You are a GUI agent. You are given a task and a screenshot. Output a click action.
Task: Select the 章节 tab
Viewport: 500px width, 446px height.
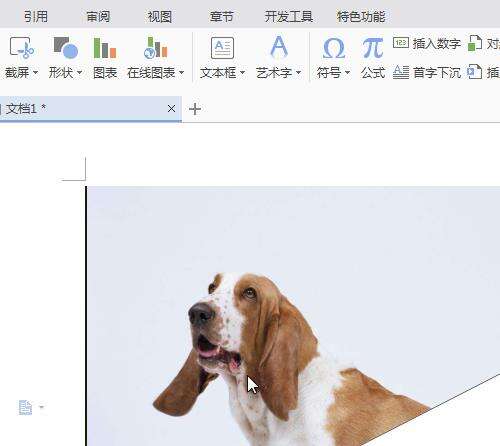pos(221,16)
